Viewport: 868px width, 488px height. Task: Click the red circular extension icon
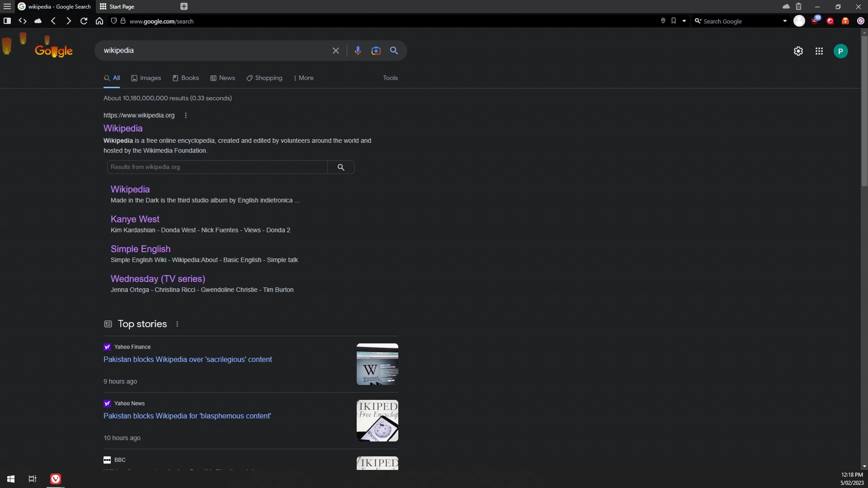pyautogui.click(x=830, y=21)
